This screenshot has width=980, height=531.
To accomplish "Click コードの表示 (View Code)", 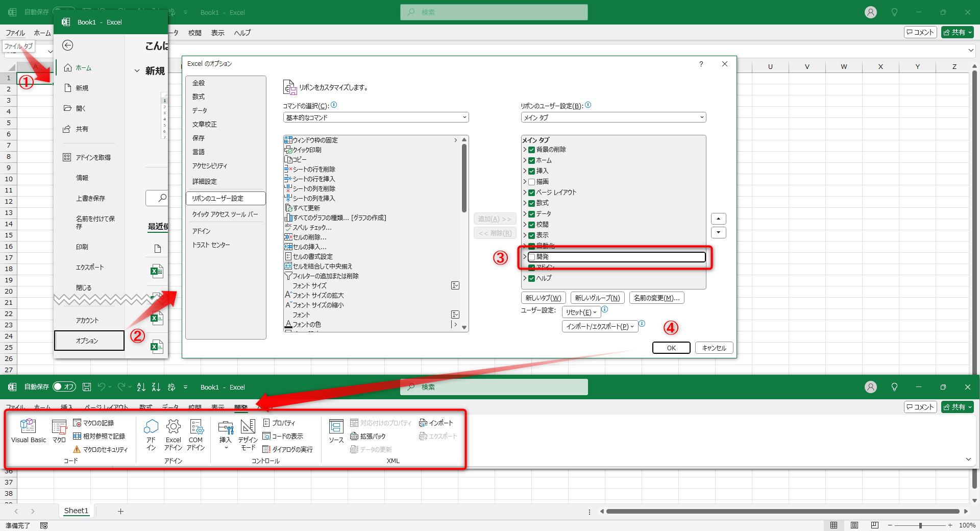I will point(283,436).
